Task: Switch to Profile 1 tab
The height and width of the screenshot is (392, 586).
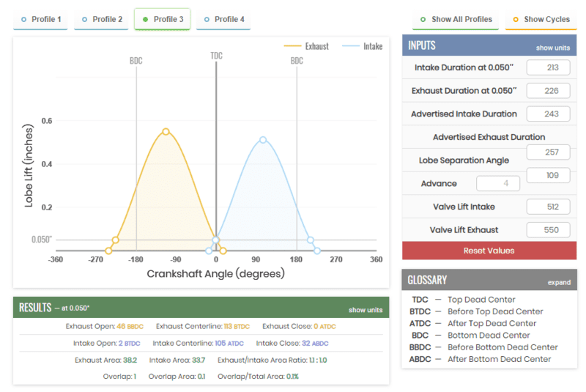Action: click(41, 19)
